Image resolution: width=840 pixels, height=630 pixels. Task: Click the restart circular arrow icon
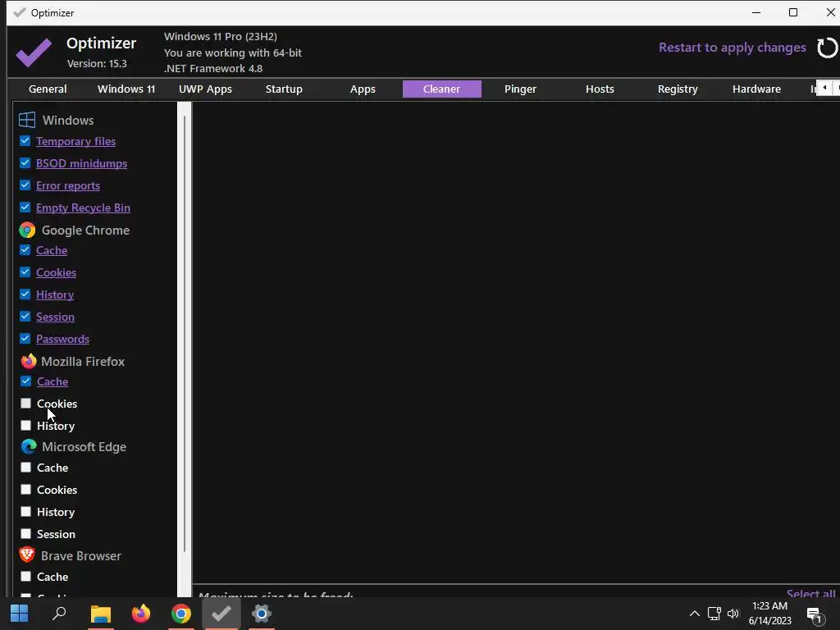(827, 48)
